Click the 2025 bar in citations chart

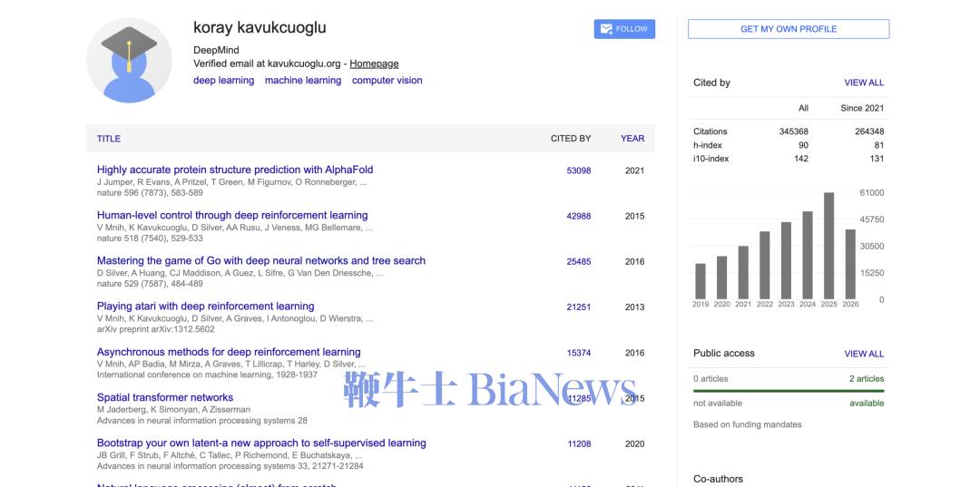(x=828, y=246)
